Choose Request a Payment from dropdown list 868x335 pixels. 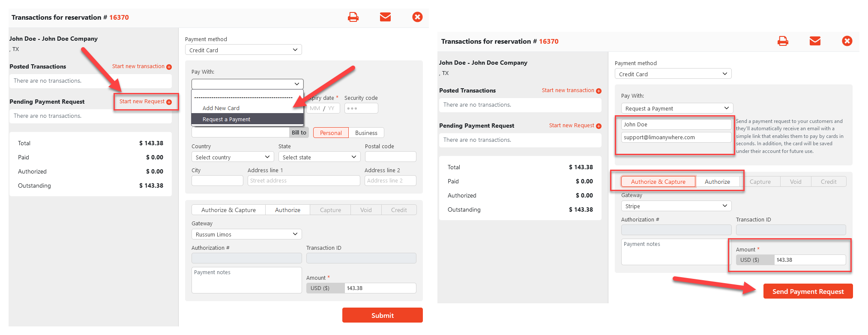tap(226, 120)
